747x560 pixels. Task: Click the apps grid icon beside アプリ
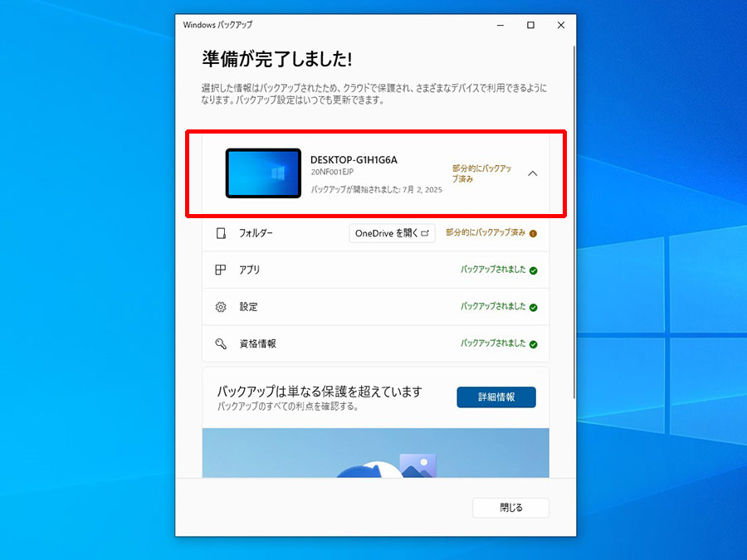tap(221, 270)
